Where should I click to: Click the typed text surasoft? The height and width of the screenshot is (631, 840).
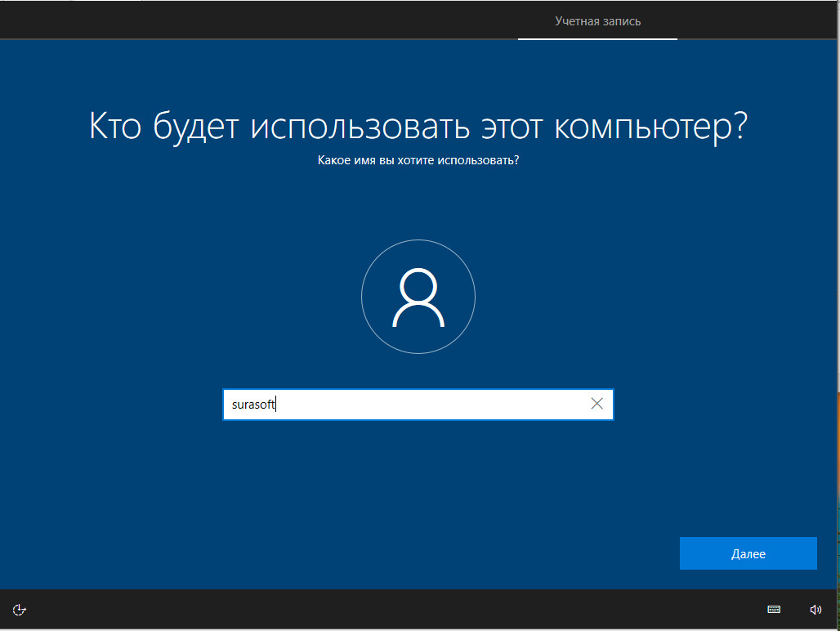click(x=253, y=405)
